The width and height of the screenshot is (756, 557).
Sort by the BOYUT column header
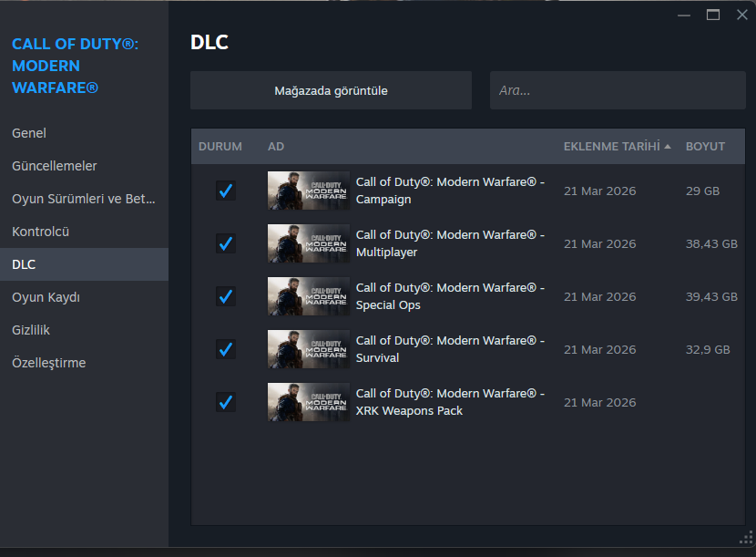pyautogui.click(x=705, y=146)
